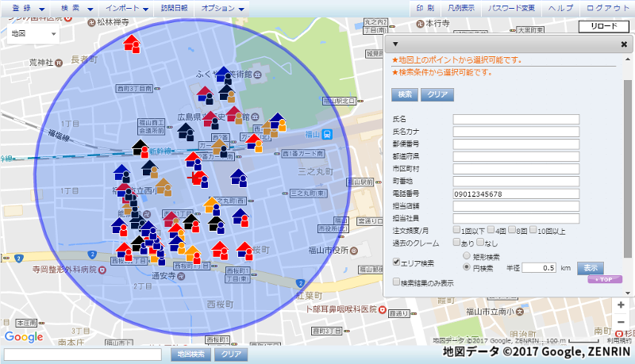
Task: Click the red cross center marker on map
Action: point(192,177)
